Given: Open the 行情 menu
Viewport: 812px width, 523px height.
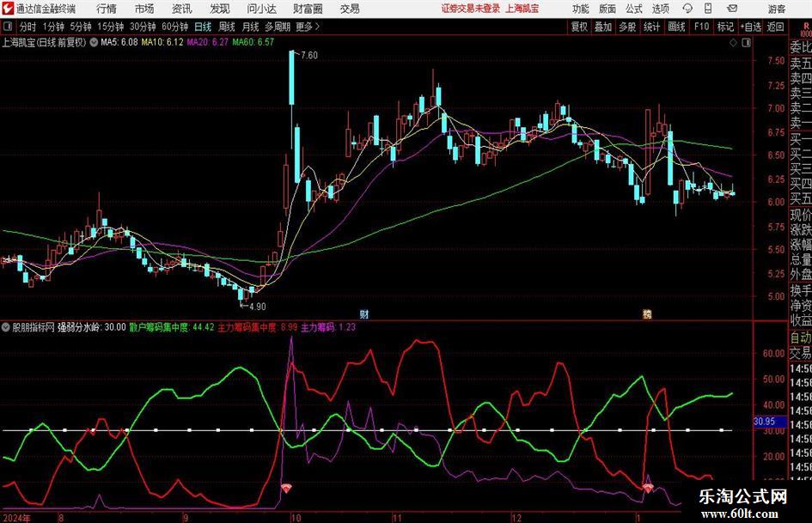Looking at the screenshot, I should (x=107, y=9).
